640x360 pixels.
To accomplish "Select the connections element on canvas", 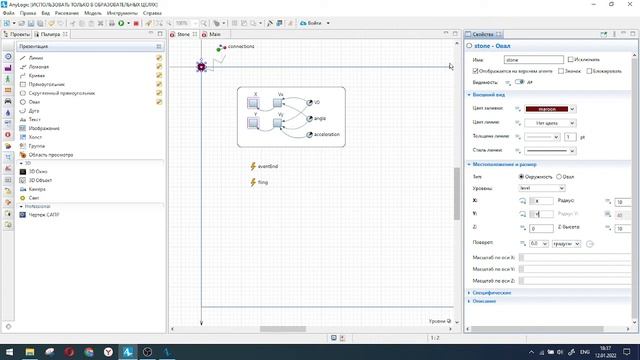I will click(236, 47).
